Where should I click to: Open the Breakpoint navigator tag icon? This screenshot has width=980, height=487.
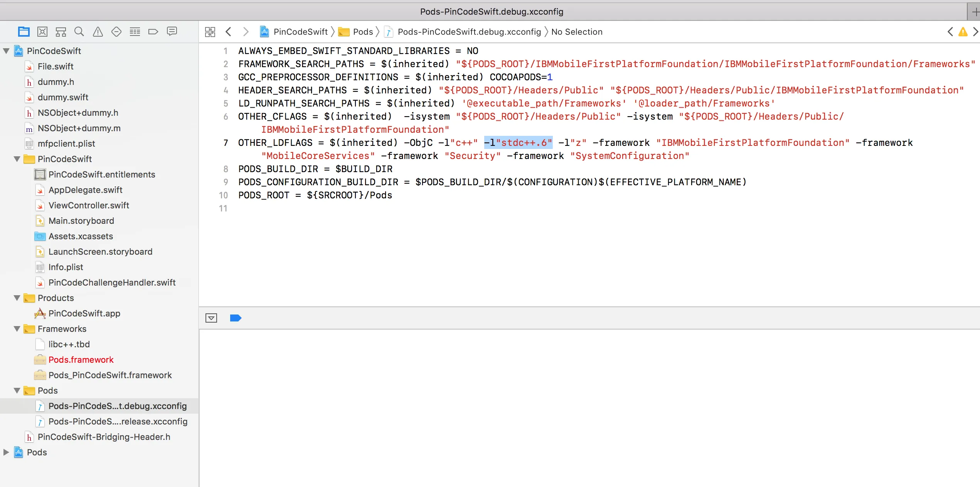(x=153, y=32)
